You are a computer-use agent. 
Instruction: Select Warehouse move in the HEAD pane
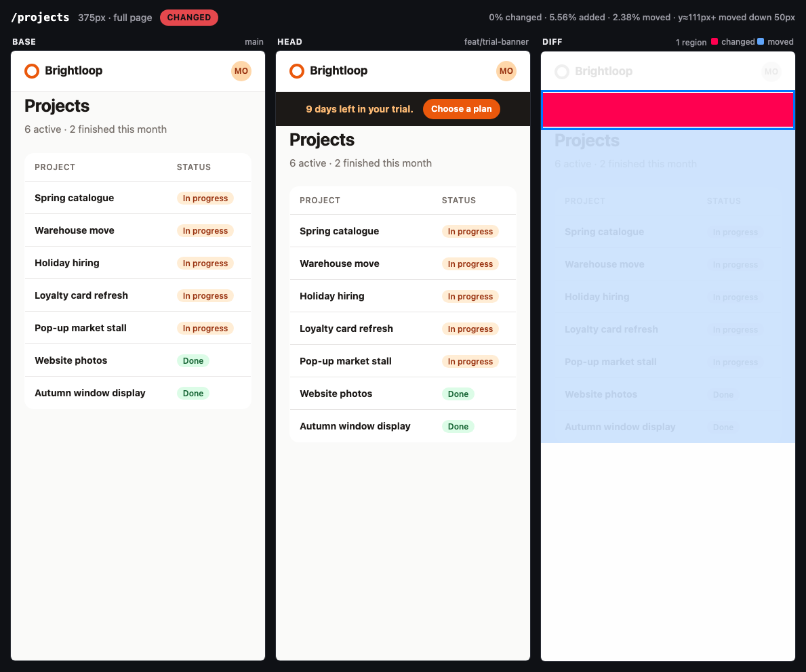[x=340, y=264]
